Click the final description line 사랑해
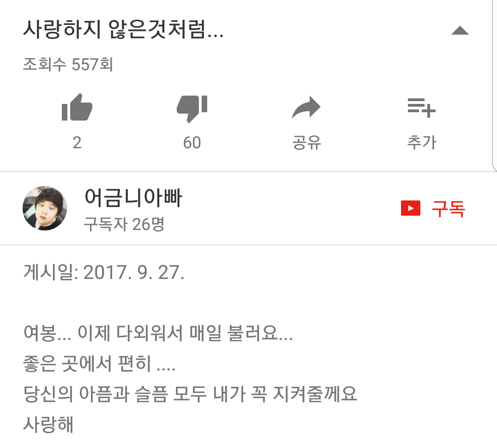 48,424
